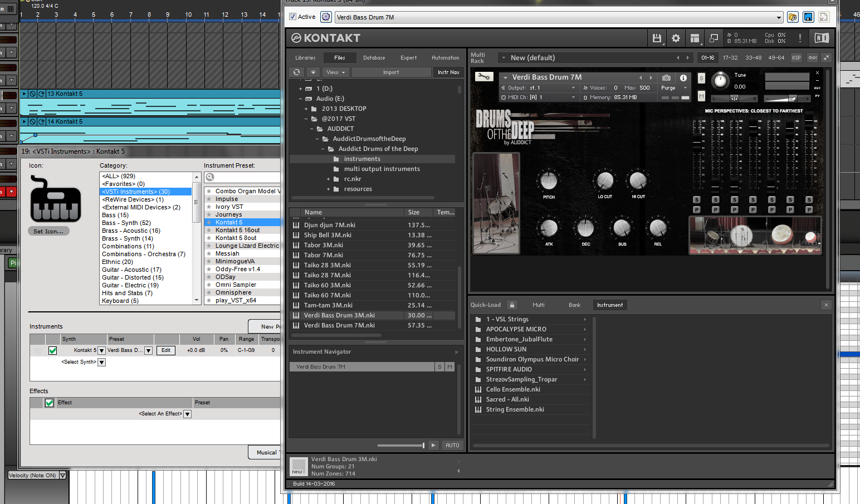The height and width of the screenshot is (504, 860).
Task: Click the Import button
Action: pos(391,72)
